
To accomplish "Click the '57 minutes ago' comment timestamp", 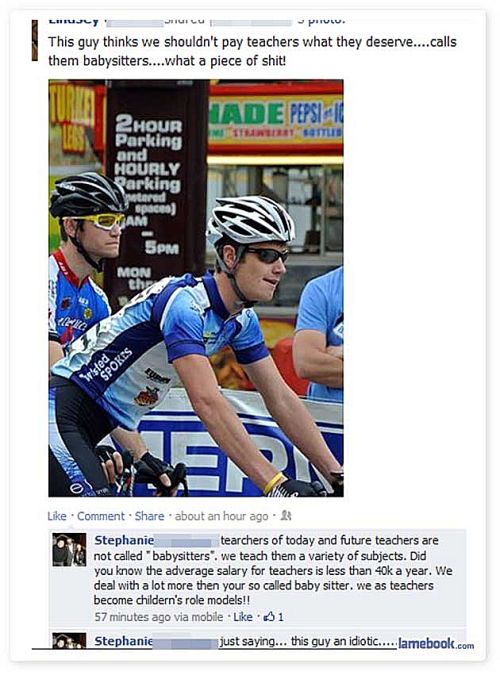I will (x=133, y=617).
